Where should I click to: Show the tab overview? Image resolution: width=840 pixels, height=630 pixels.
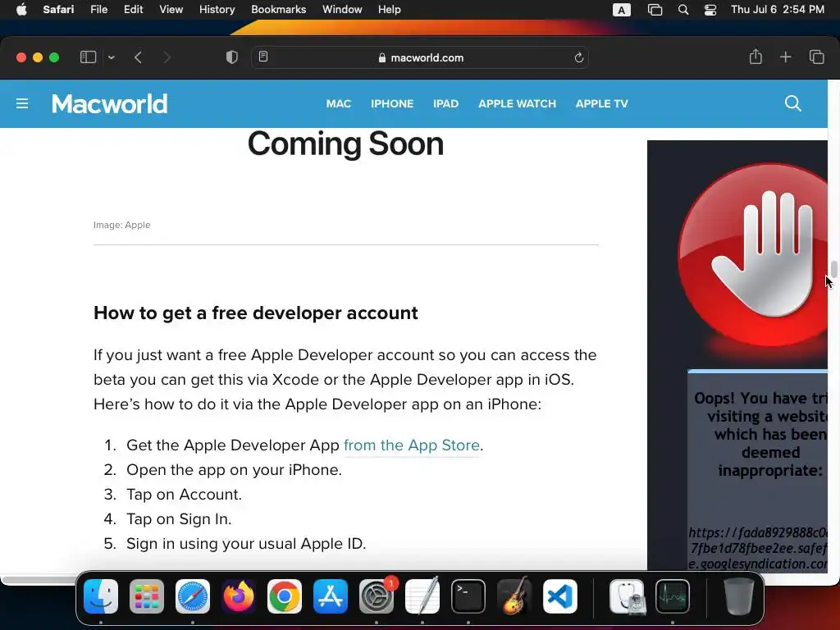point(816,57)
